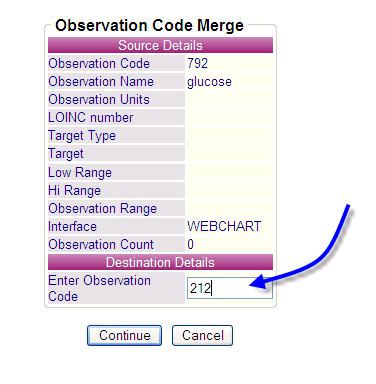Click the Continue button
376x384 pixels.
tap(124, 335)
